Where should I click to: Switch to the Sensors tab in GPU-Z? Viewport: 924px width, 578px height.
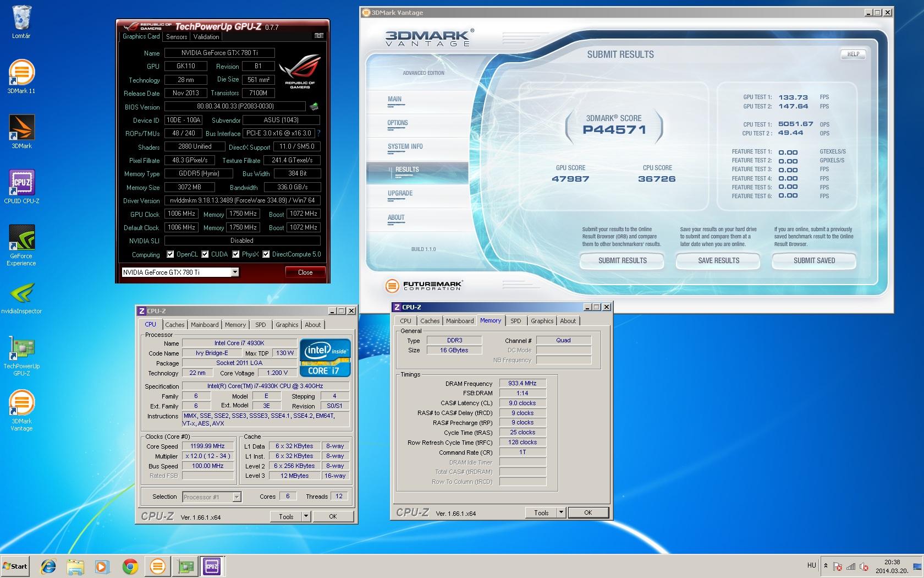tap(177, 37)
